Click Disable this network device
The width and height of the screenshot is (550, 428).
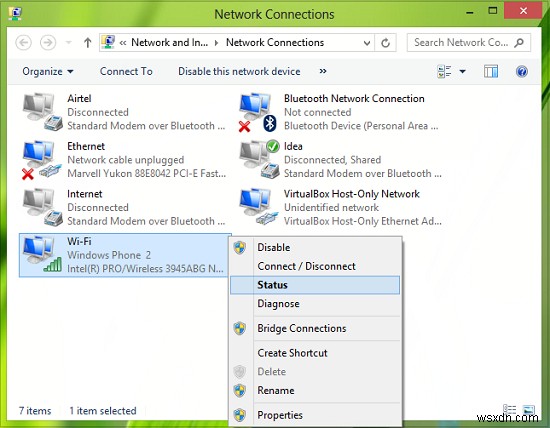pyautogui.click(x=239, y=72)
